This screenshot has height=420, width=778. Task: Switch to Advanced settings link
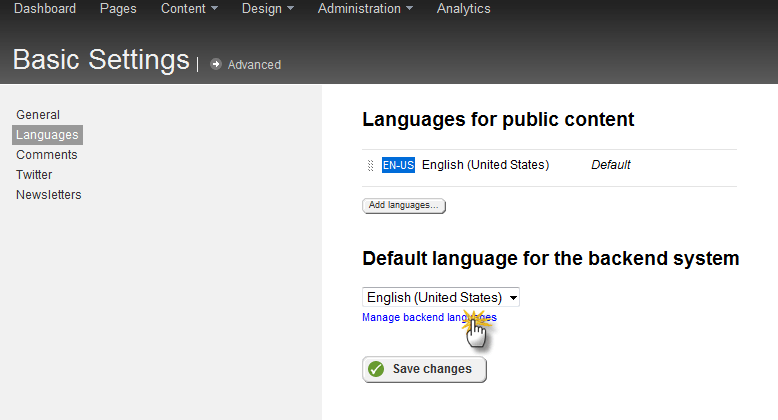[254, 65]
